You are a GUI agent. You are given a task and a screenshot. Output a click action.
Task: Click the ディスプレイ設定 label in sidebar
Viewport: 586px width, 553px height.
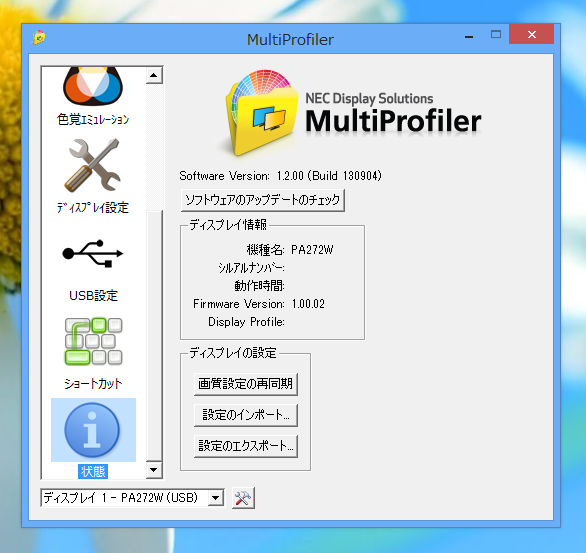click(x=93, y=207)
